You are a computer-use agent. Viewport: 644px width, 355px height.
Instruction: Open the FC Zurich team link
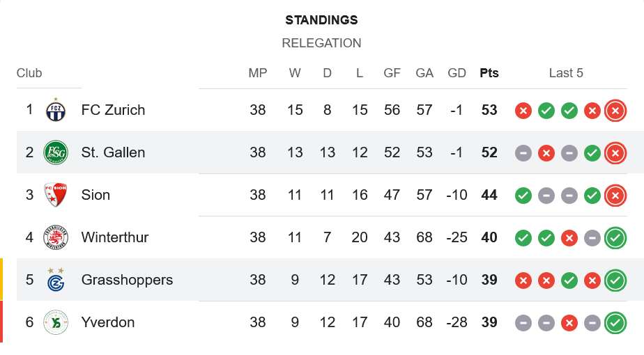113,110
